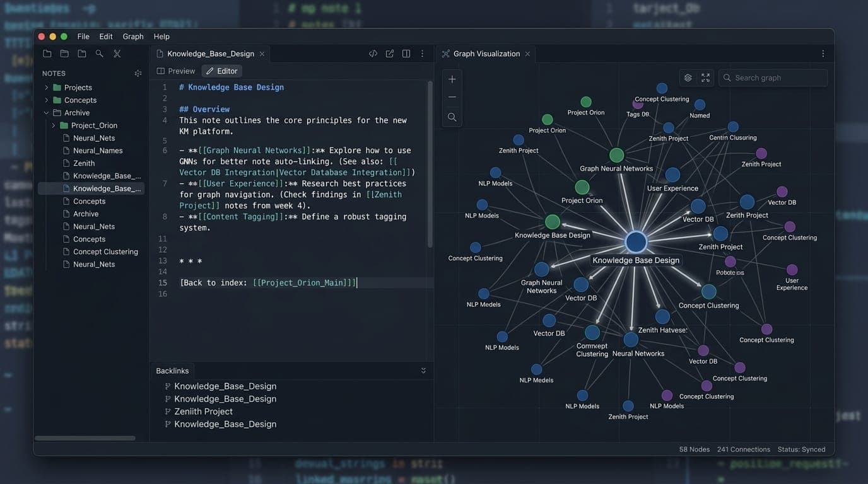Open the Graph menu
868x484 pixels.
click(x=133, y=37)
